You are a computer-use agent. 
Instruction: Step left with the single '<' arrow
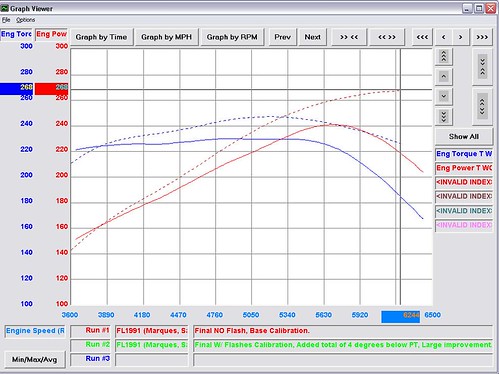pos(444,37)
